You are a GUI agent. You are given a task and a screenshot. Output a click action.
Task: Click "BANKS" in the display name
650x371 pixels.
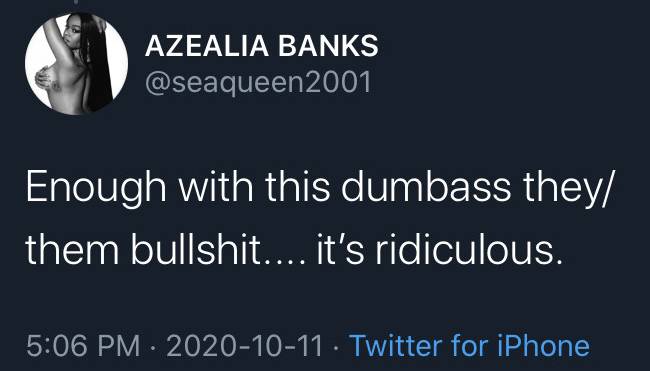tap(328, 45)
